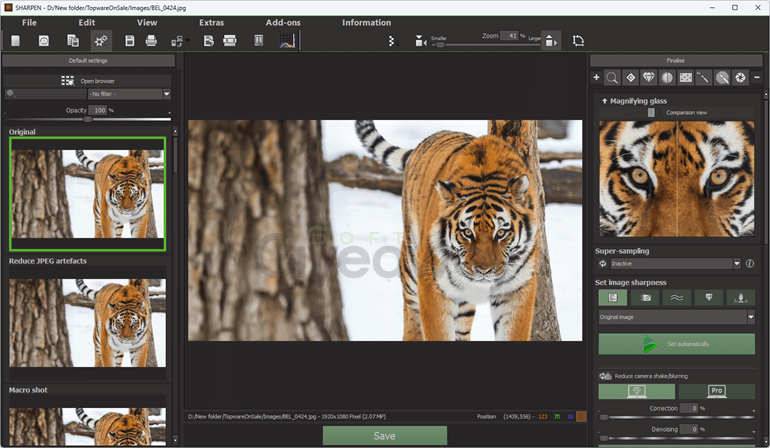Click the Default settings button

click(x=88, y=60)
